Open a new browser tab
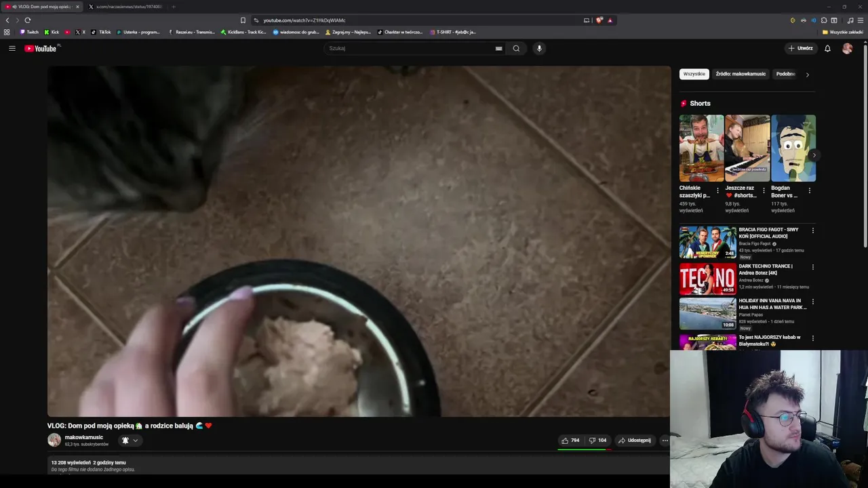The width and height of the screenshot is (868, 488). [x=174, y=7]
